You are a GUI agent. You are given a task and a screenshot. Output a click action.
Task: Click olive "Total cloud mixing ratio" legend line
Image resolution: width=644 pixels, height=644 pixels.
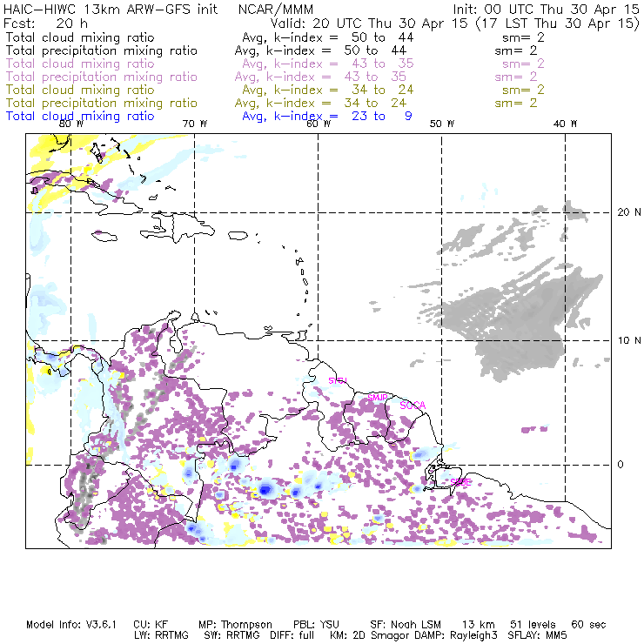tap(80, 90)
